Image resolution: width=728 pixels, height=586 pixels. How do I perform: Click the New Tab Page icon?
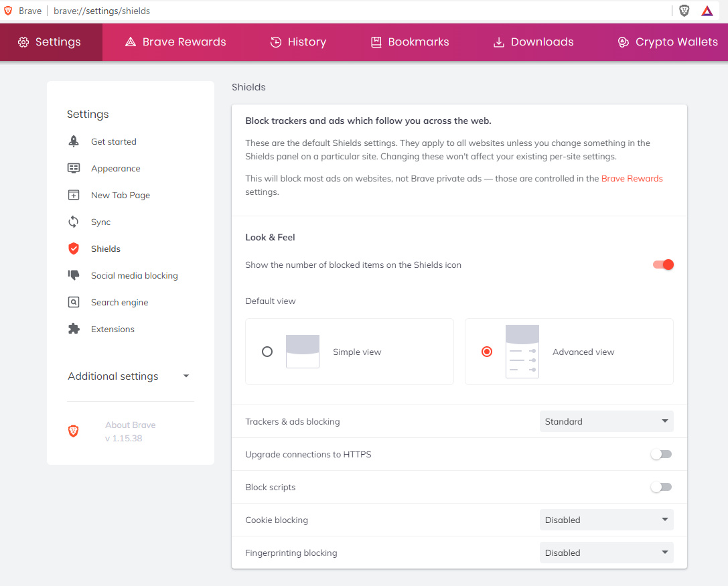click(74, 195)
